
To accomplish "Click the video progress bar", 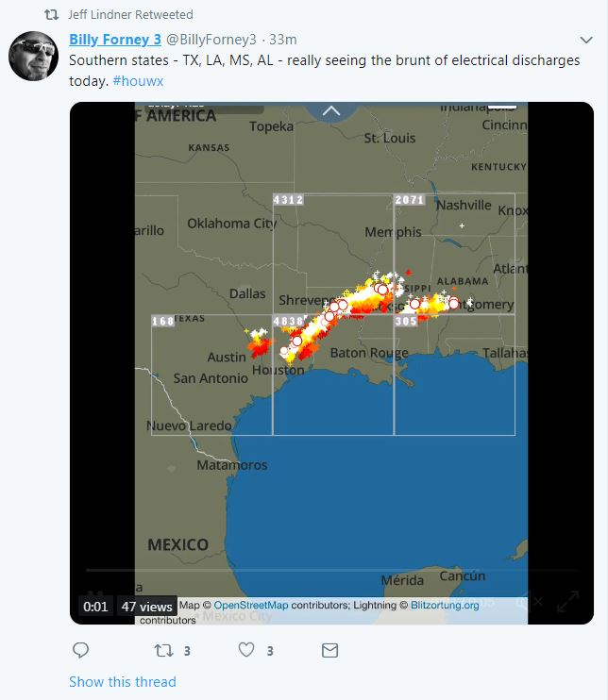I will click(x=330, y=571).
